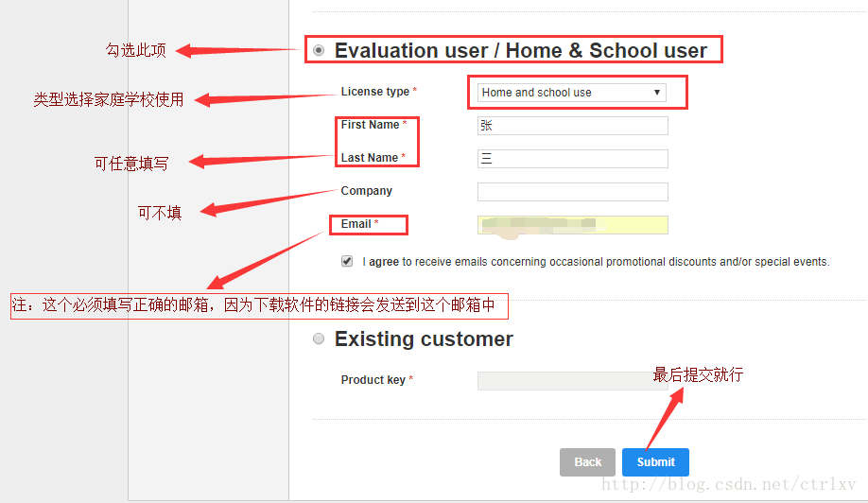Click the yellow Email input field
868x503 pixels.
572,225
